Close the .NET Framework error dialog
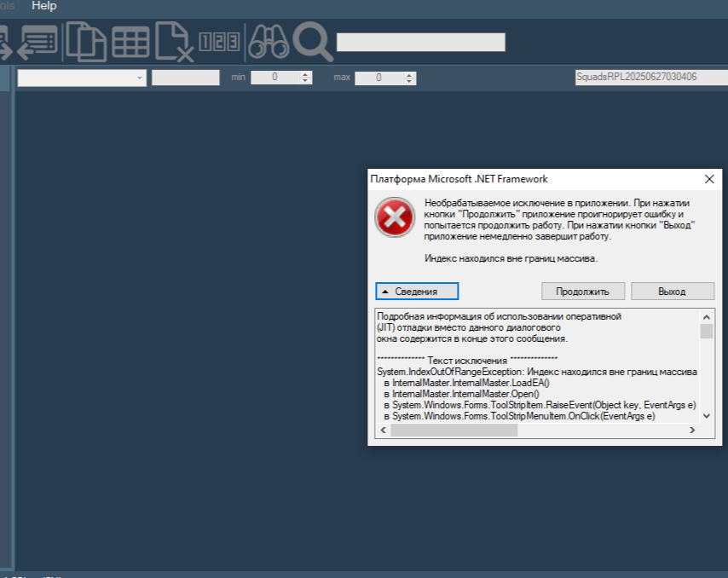 point(709,179)
